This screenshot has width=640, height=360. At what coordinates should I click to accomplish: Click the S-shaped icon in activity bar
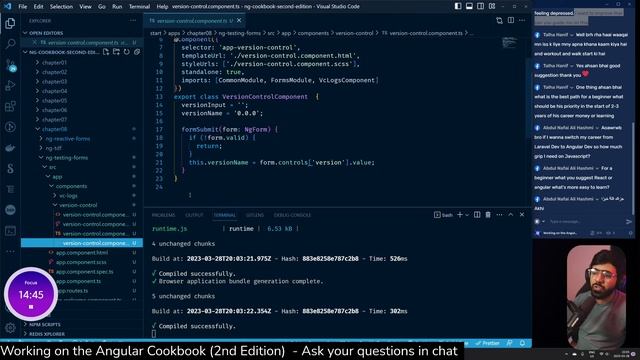click(10, 169)
